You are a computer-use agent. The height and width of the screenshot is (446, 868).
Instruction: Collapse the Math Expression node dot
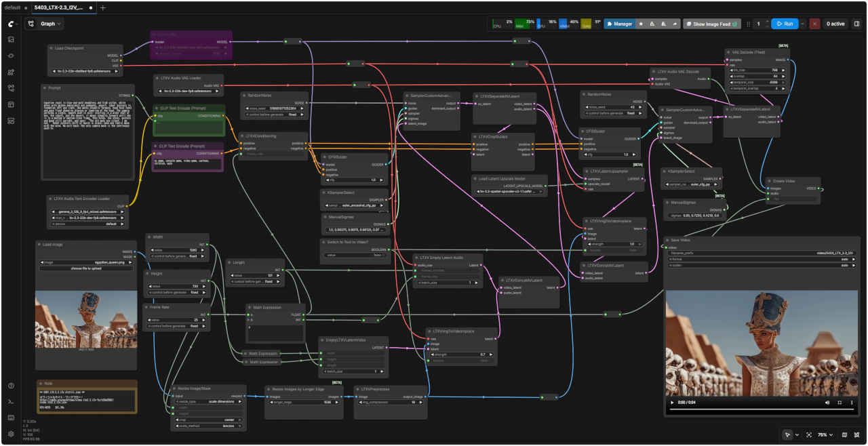point(249,307)
